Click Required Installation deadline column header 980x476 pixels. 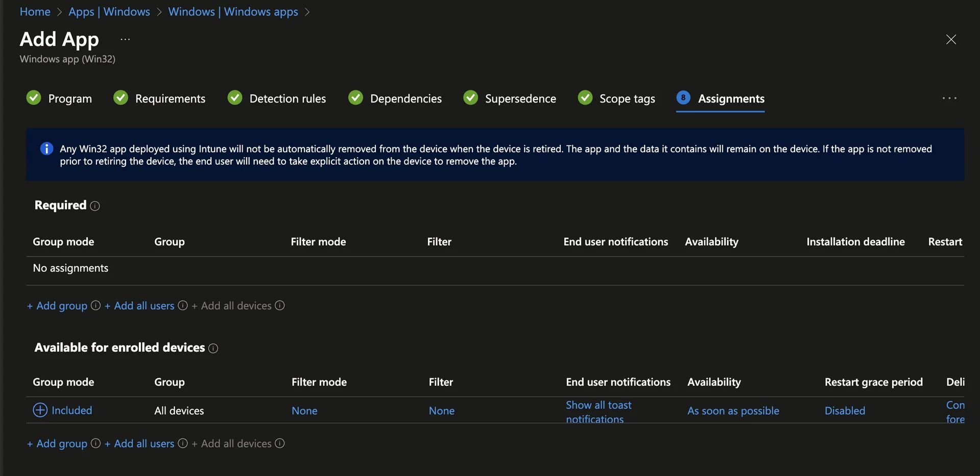[855, 241]
